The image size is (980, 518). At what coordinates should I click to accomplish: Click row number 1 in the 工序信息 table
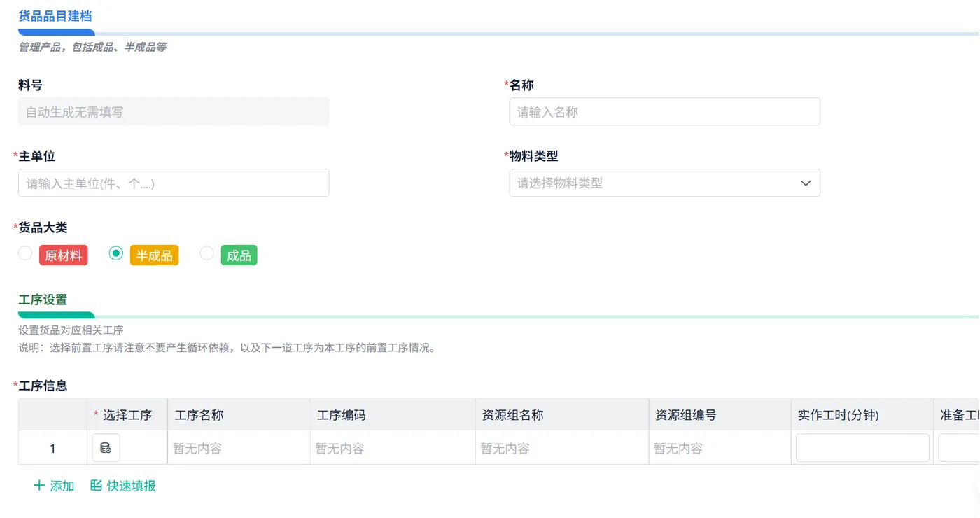point(52,449)
